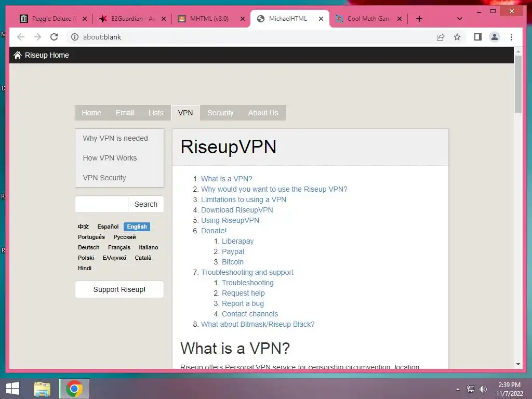Image resolution: width=532 pixels, height=399 pixels.
Task: Click the Search button
Action: pyautogui.click(x=146, y=204)
